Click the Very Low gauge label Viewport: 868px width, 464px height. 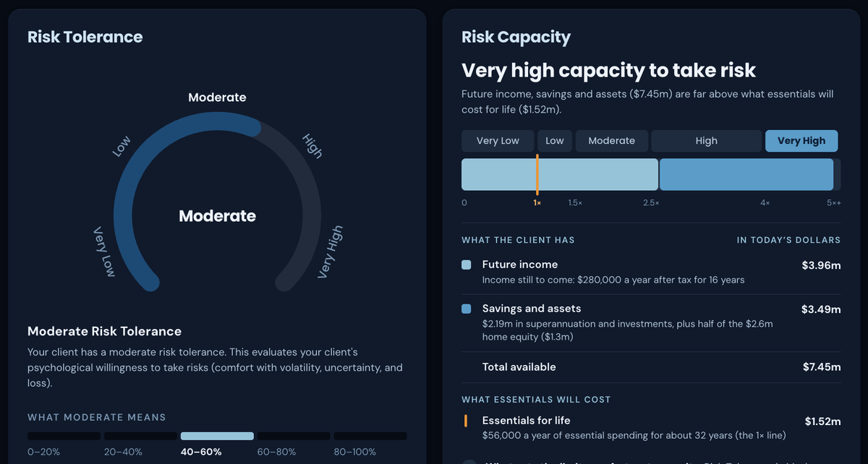pos(104,252)
